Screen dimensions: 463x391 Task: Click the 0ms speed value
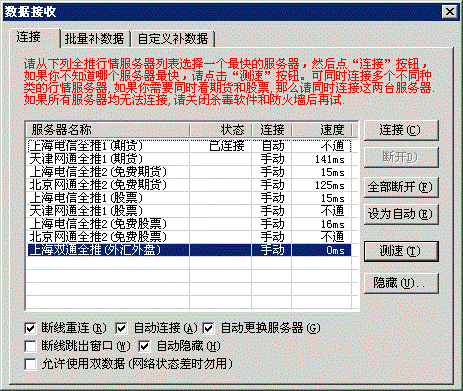coord(335,250)
